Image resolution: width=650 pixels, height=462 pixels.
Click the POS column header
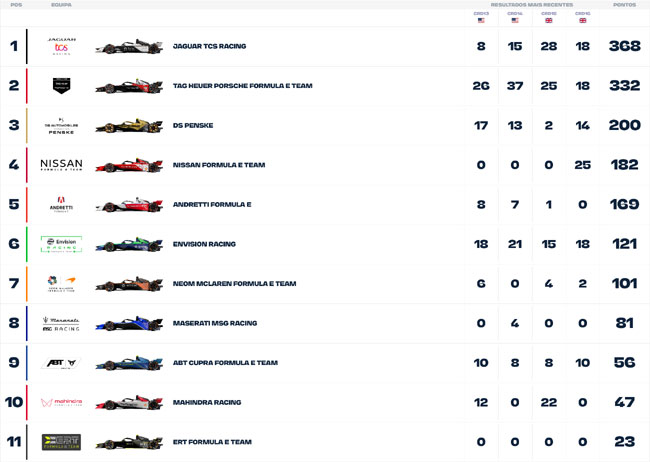[16, 5]
